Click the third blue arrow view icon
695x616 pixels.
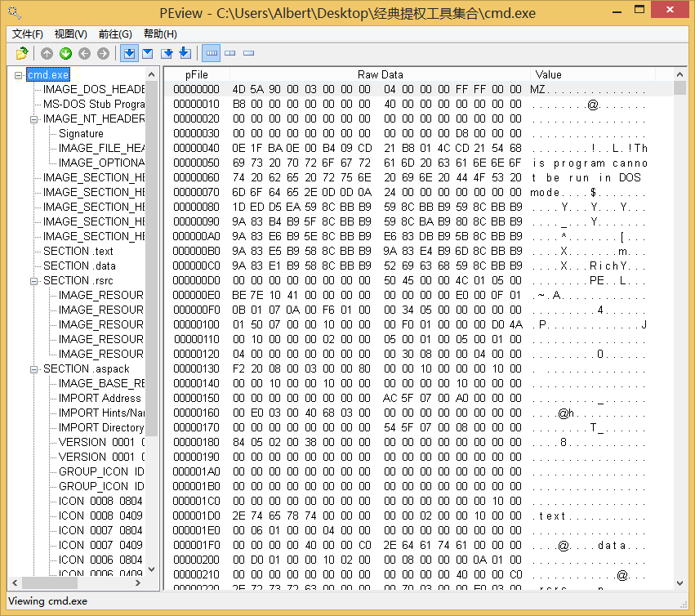point(167,53)
